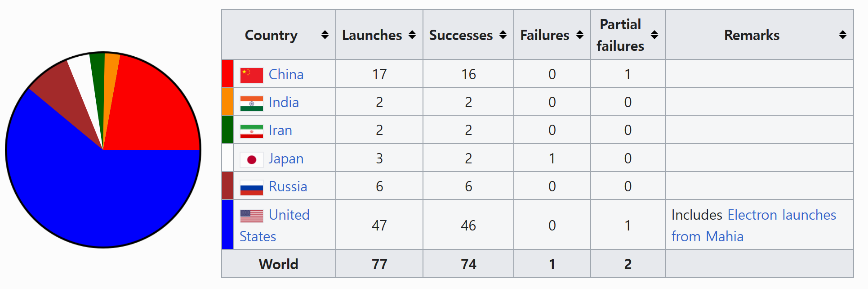868x289 pixels.
Task: Click the China flag icon
Action: point(252,75)
